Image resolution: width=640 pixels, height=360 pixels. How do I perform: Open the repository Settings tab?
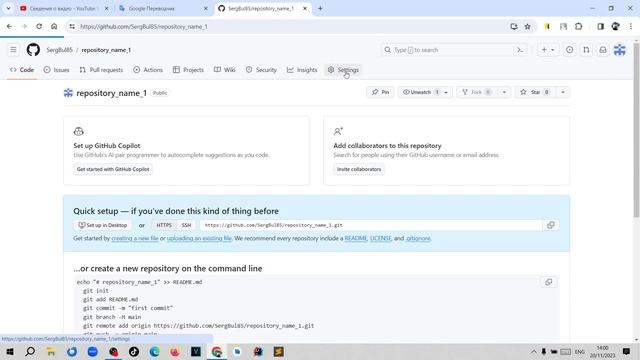343,70
